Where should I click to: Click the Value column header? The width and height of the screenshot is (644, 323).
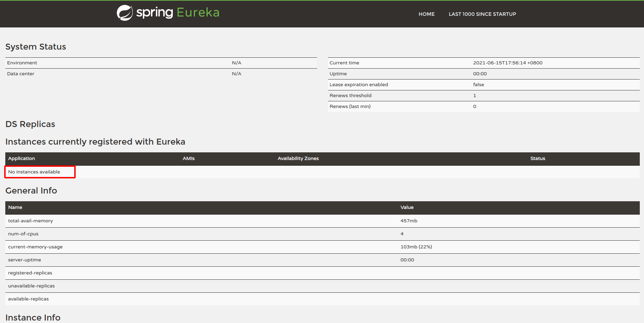coord(407,208)
